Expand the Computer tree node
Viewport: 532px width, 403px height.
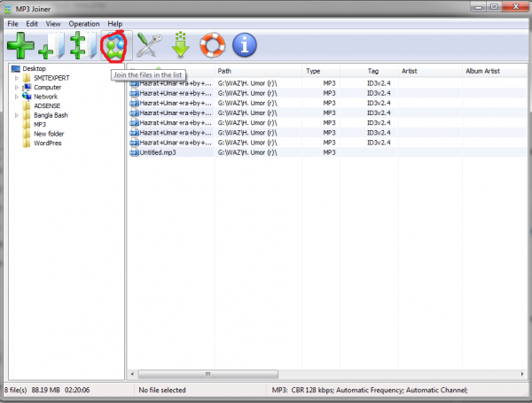point(16,88)
